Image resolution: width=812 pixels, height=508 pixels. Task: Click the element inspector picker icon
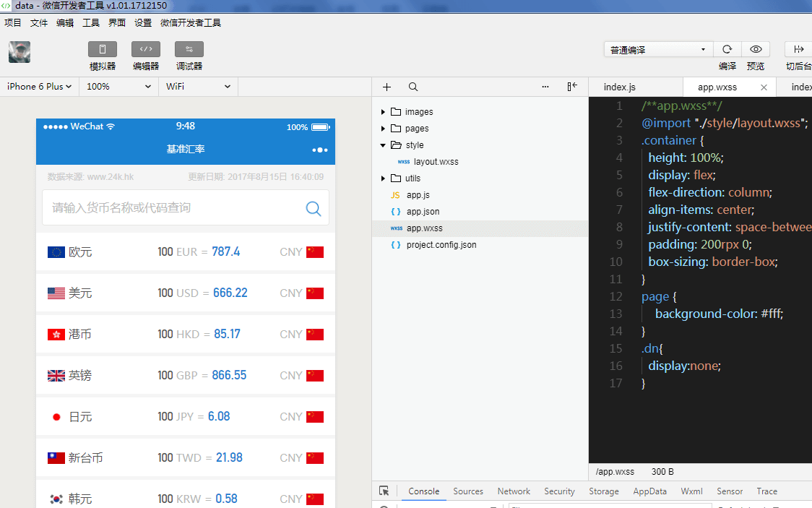(x=384, y=491)
